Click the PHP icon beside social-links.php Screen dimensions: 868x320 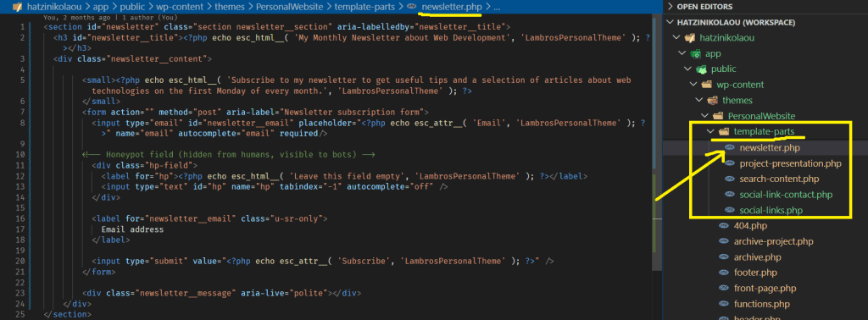tap(730, 210)
